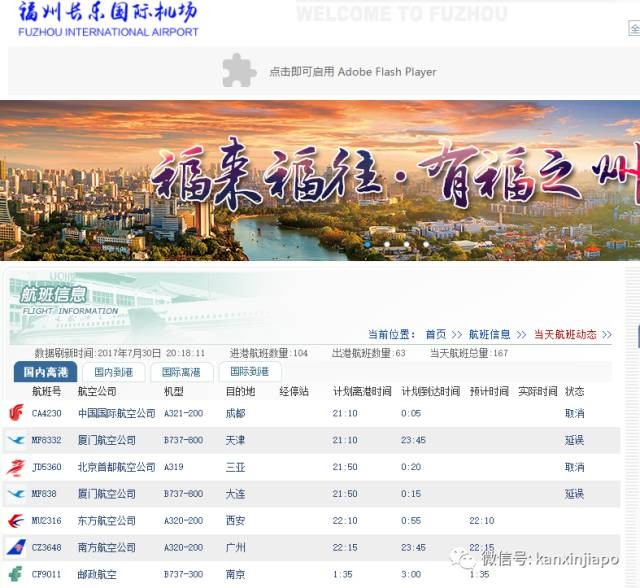Screen dimensions: 640x588
Task: Enable Adobe Flash Player via the 点击即可启用 text
Action: point(352,72)
